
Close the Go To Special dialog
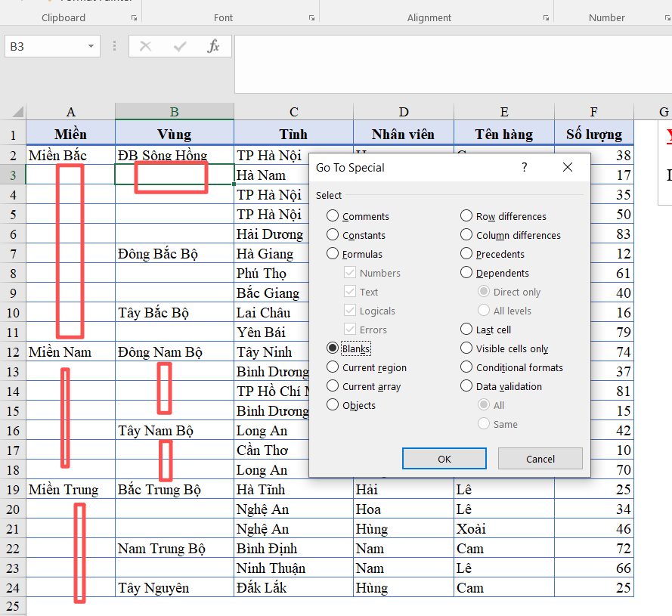click(x=568, y=167)
